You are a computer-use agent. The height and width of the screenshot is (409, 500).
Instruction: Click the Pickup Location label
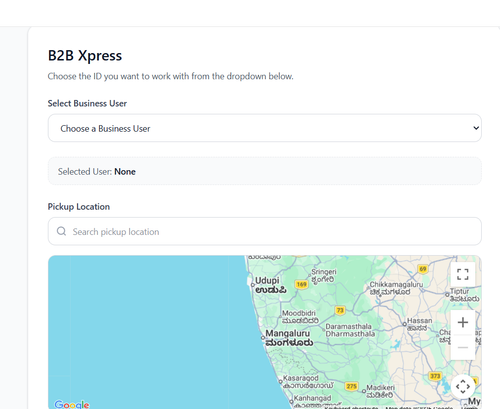[x=79, y=207]
